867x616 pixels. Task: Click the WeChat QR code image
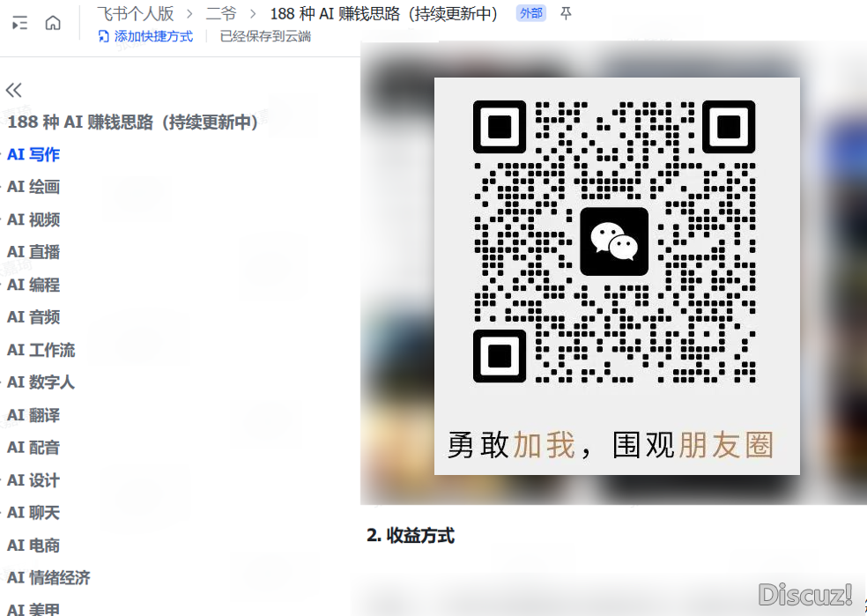[614, 241]
